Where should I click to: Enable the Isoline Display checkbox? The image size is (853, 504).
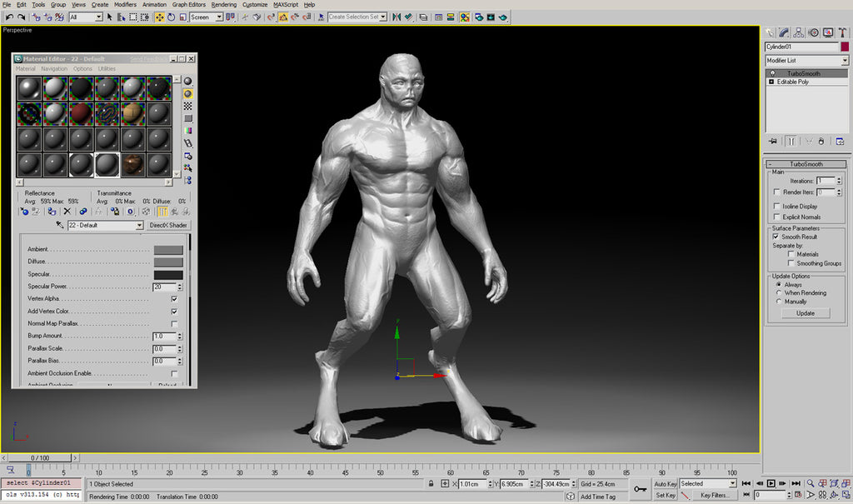[x=776, y=206]
